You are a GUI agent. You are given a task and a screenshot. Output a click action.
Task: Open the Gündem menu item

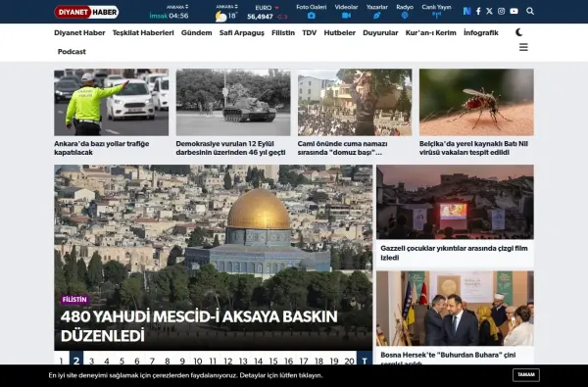tap(197, 32)
